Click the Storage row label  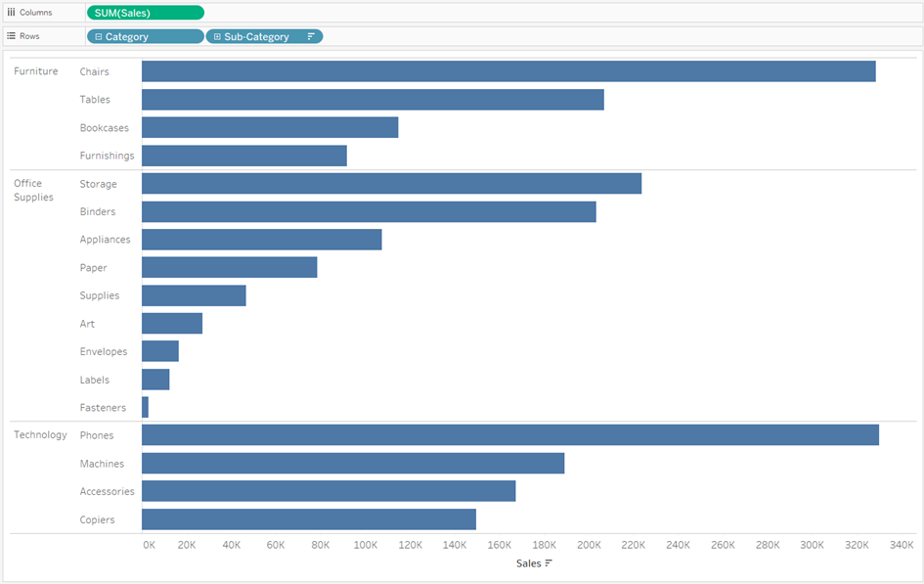point(100,183)
